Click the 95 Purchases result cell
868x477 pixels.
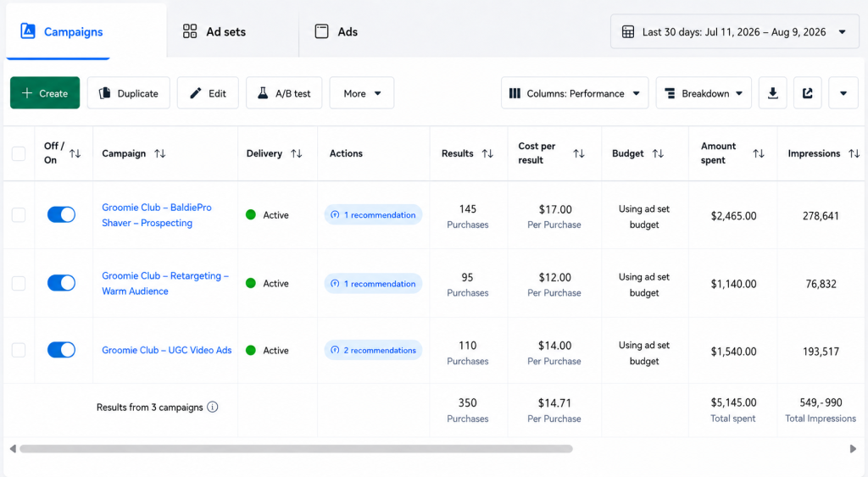pyautogui.click(x=468, y=285)
